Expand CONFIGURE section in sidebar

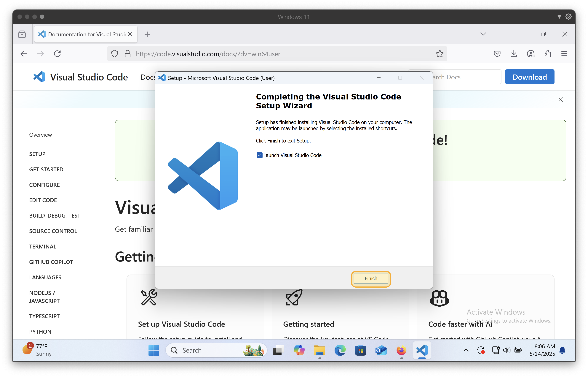click(x=44, y=185)
